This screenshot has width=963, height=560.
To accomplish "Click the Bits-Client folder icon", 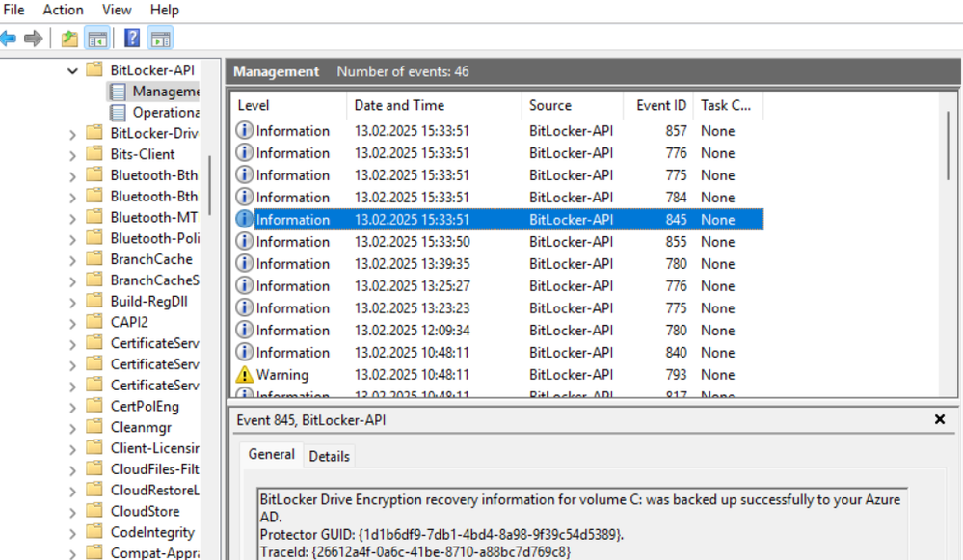I will point(94,153).
